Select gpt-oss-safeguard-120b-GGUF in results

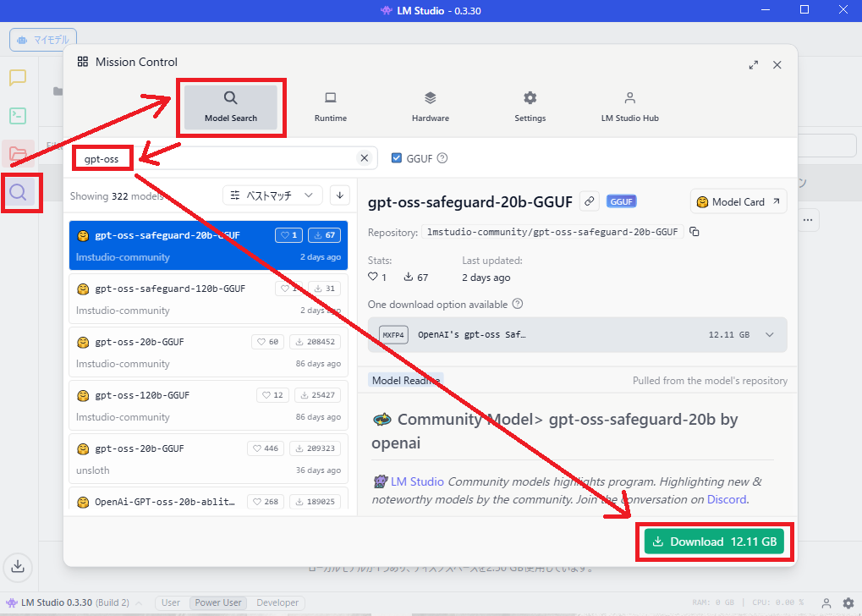click(x=208, y=299)
